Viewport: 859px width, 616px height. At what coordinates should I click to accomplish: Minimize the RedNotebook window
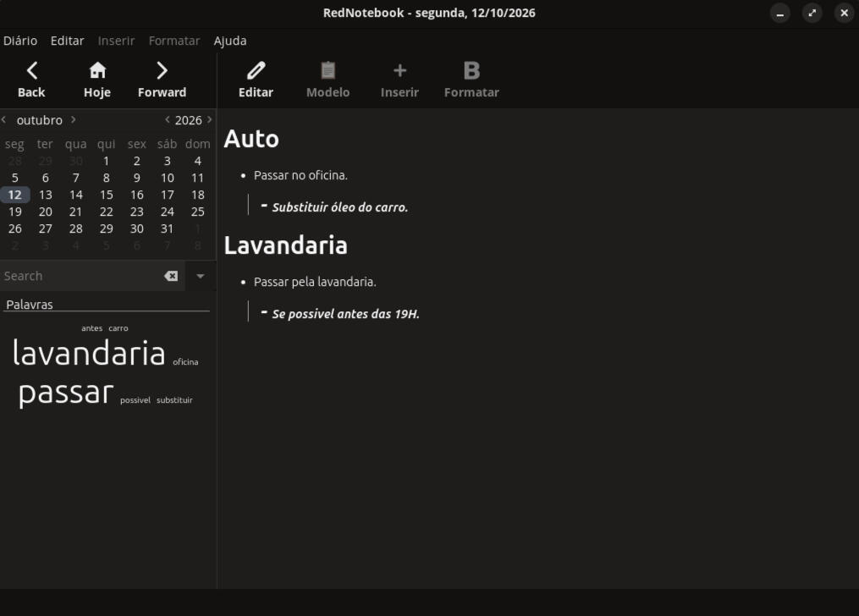[779, 14]
